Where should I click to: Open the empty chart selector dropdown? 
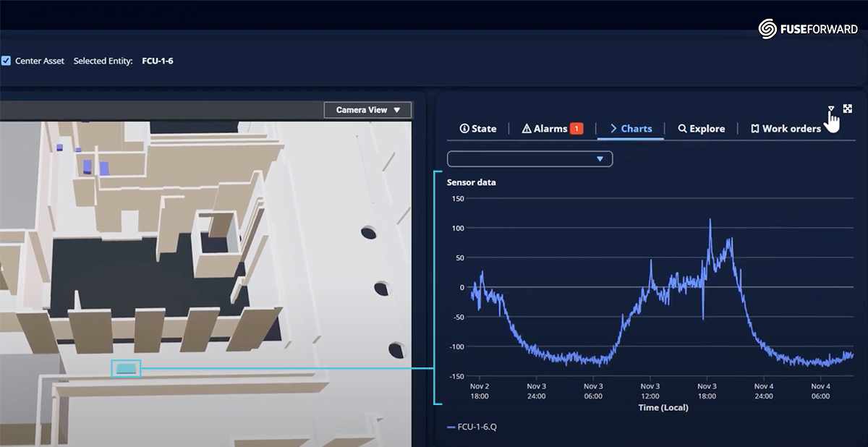(x=529, y=159)
